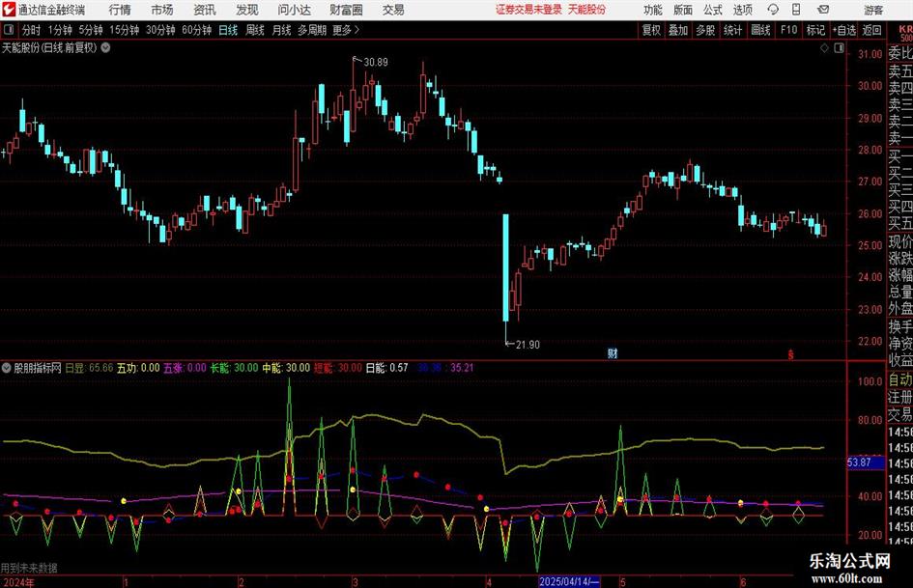Open the 交易 menu
Image resolution: width=913 pixels, height=588 pixels.
point(393,10)
